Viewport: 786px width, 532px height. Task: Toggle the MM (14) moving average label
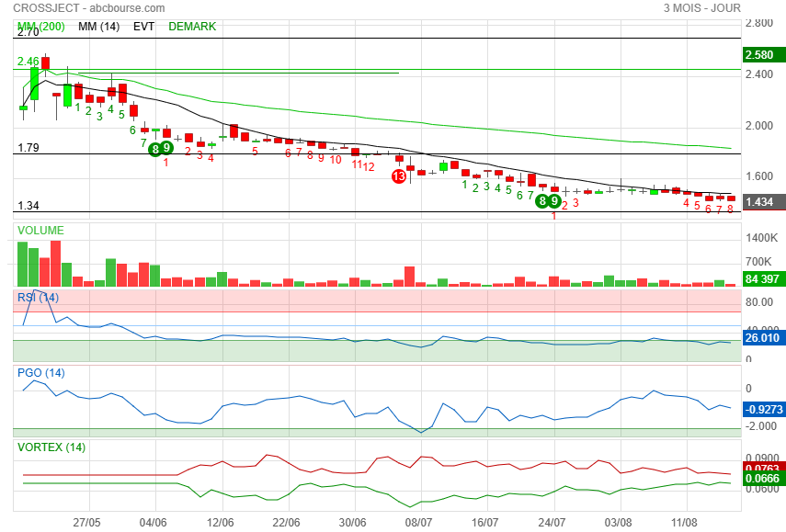[98, 27]
